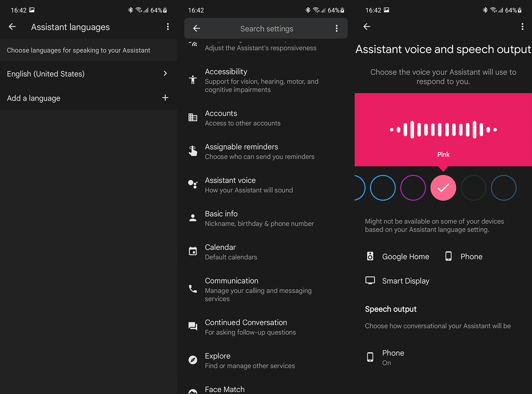Select the selected pink voice swatch

pyautogui.click(x=443, y=188)
